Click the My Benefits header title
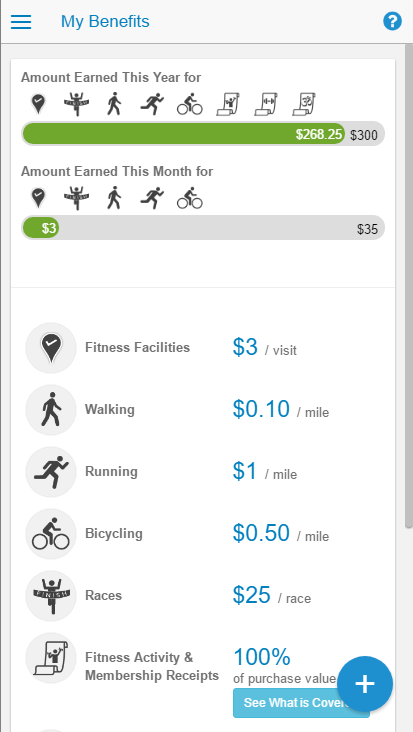 (x=105, y=21)
